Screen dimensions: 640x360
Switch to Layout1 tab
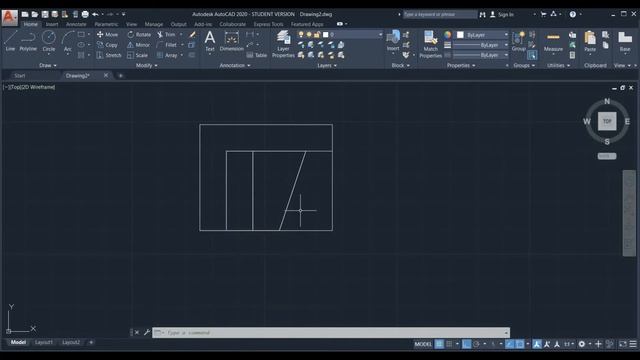(44, 342)
